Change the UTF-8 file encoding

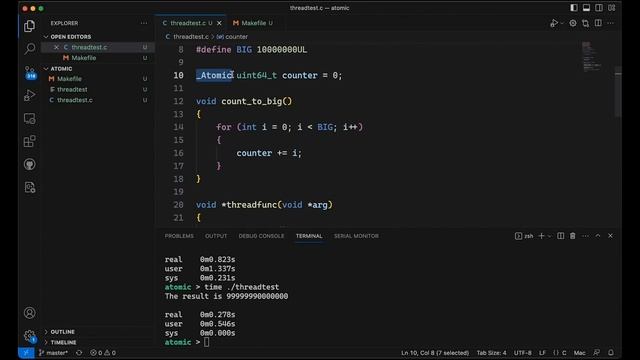coord(522,353)
